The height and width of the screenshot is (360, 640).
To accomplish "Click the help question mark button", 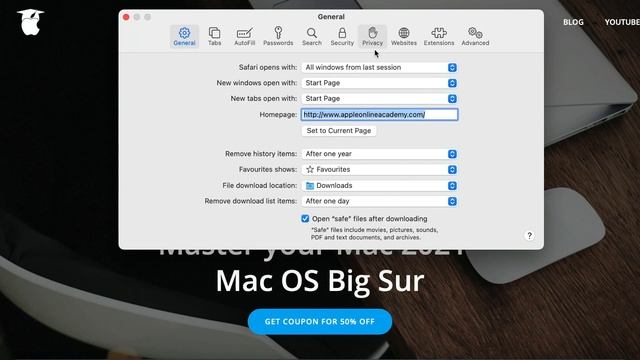I will (x=529, y=236).
